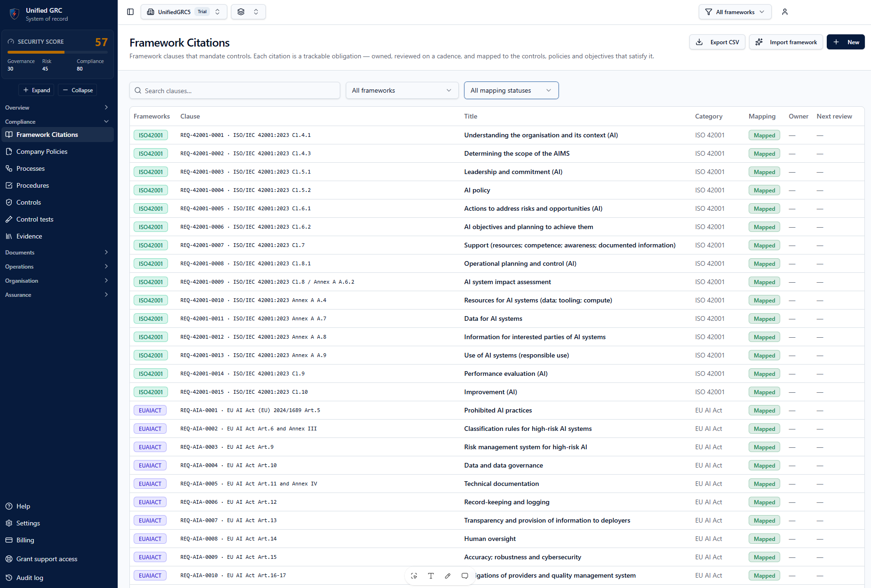Click the Import framework button
Image resolution: width=871 pixels, height=588 pixels.
tap(786, 42)
